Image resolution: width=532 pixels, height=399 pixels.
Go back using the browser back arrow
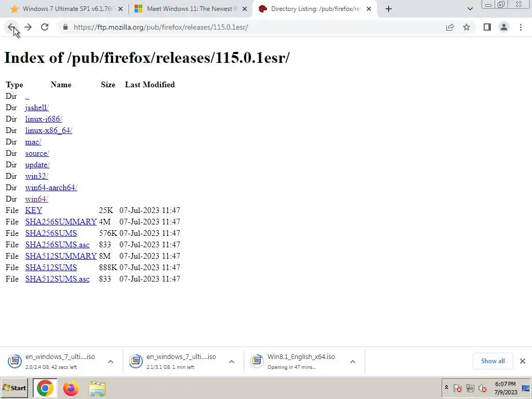point(11,27)
